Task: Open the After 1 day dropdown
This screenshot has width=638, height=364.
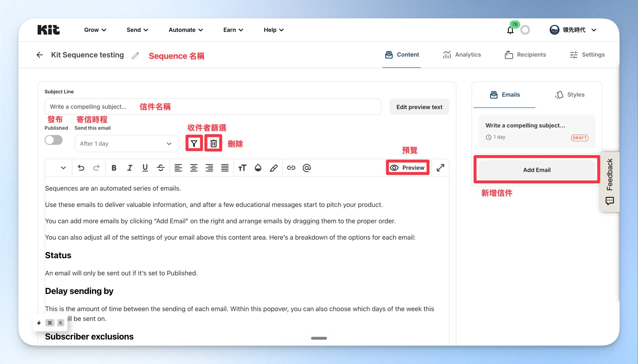Action: tap(127, 143)
